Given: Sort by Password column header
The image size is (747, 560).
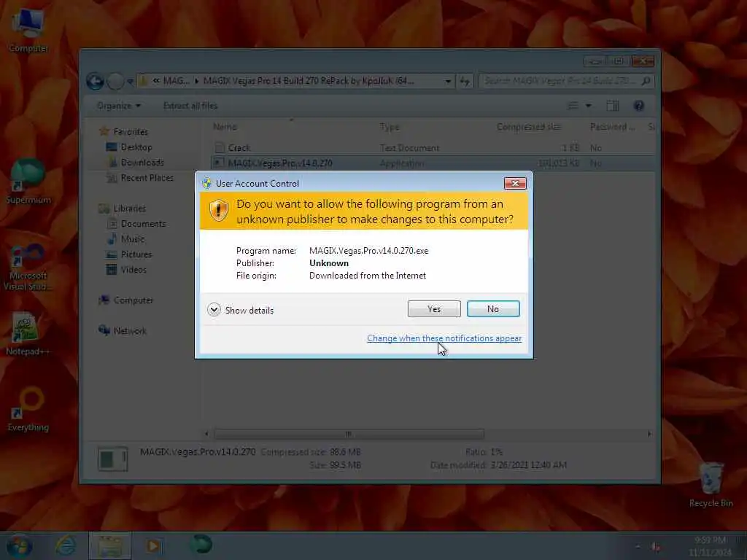Looking at the screenshot, I should point(614,127).
